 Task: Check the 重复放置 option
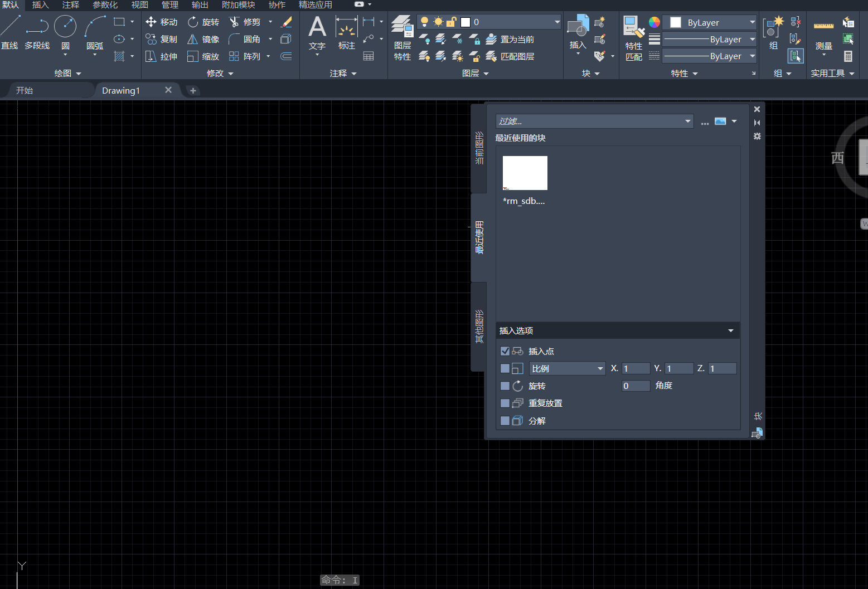505,403
